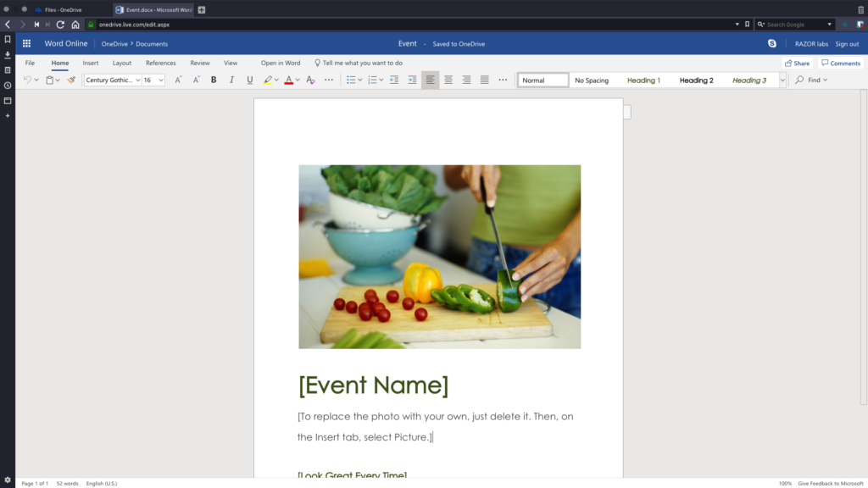This screenshot has width=868, height=488.
Task: Click the Increase Indent icon
Action: click(x=412, y=80)
